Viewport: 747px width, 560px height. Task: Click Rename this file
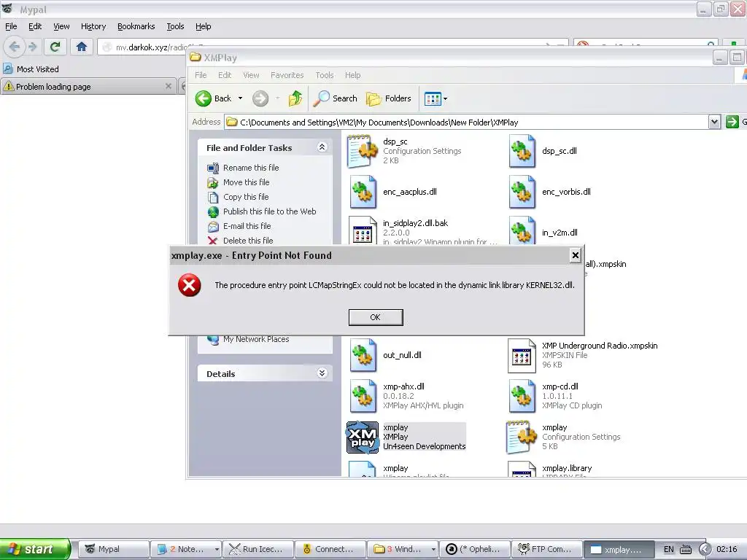251,168
